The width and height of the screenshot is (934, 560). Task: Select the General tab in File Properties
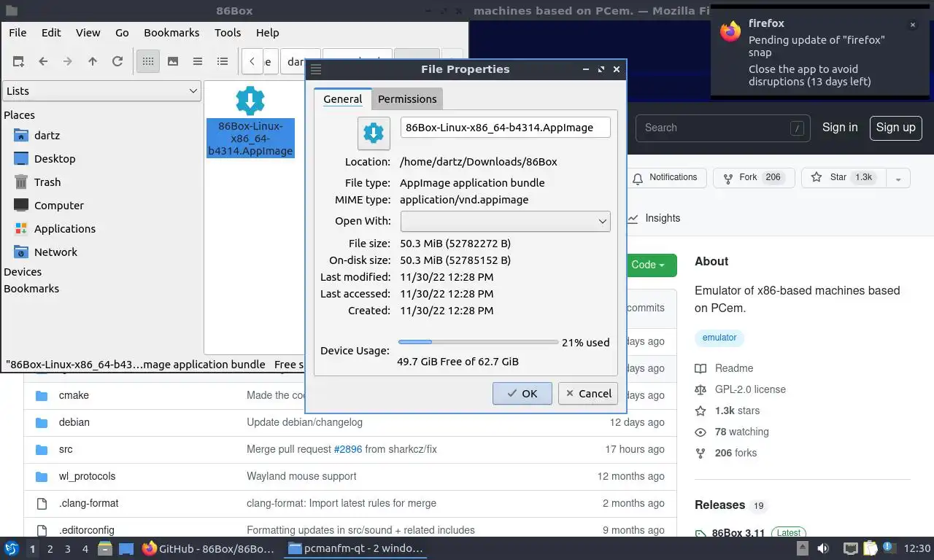(342, 99)
